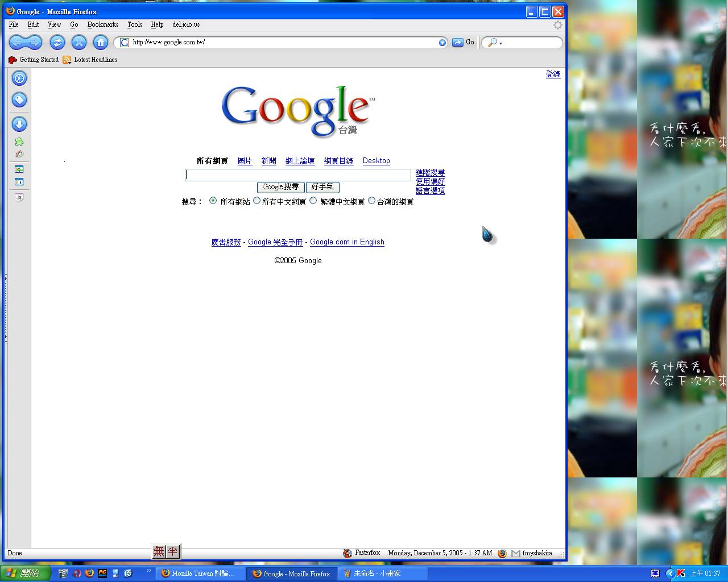Open the search engine selector dropdown

(x=494, y=43)
